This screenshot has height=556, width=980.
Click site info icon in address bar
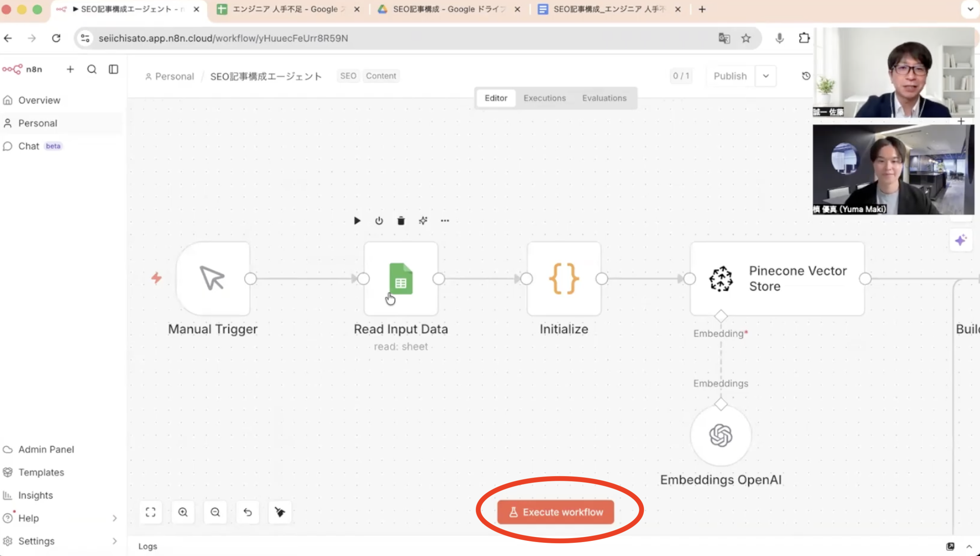pyautogui.click(x=85, y=38)
